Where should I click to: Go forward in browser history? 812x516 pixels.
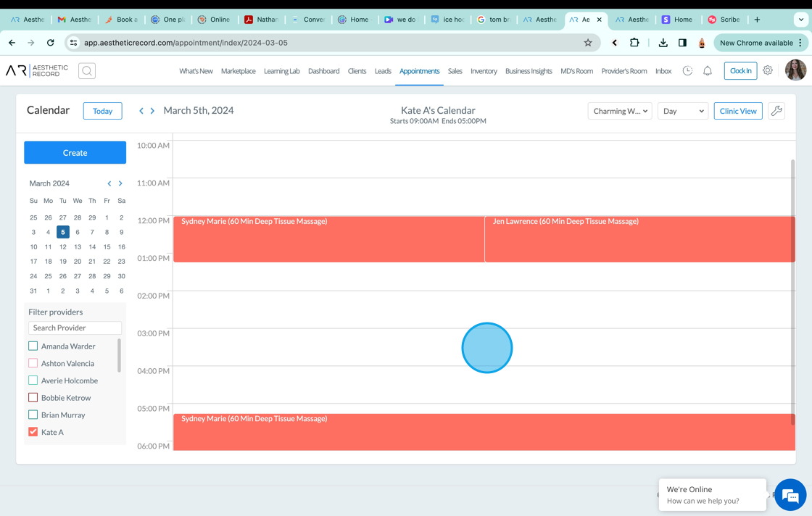click(x=31, y=43)
